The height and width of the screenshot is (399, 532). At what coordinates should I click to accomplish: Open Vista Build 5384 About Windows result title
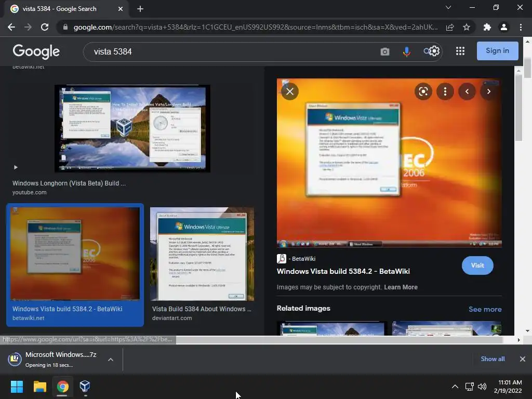[x=202, y=309]
